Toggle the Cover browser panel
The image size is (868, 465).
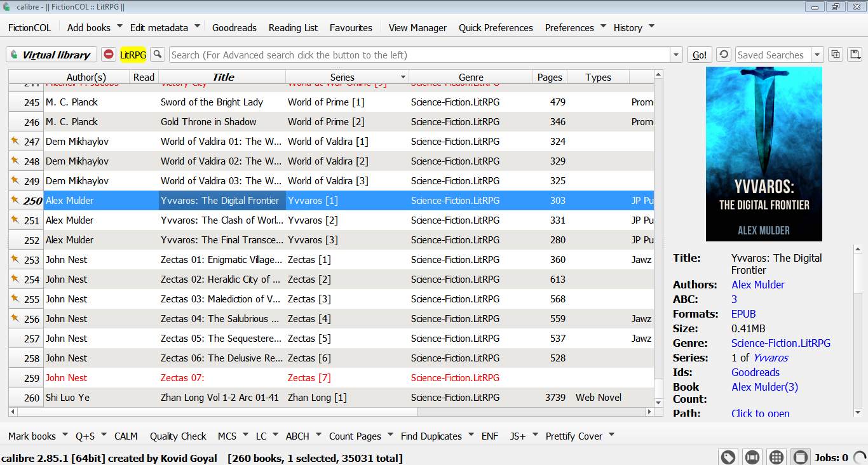click(752, 457)
